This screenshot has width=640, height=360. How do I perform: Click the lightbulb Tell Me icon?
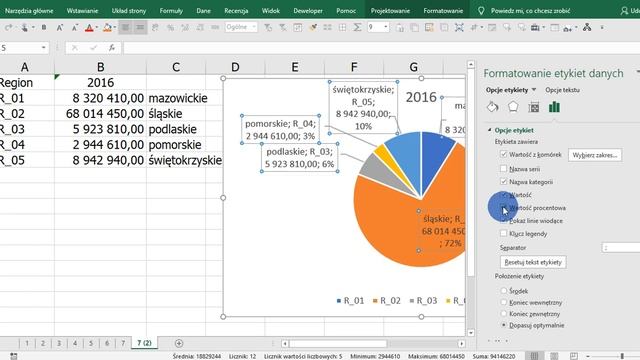pos(481,11)
